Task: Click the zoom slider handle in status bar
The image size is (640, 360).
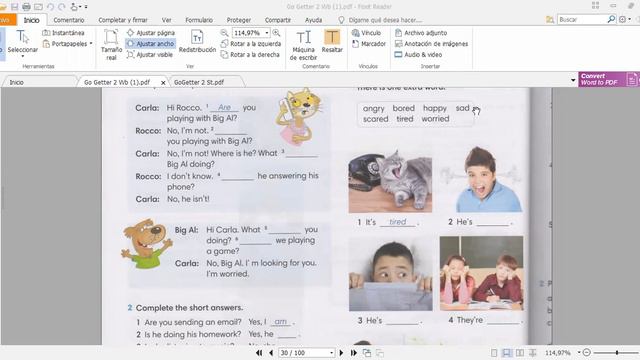Action: [x=617, y=352]
